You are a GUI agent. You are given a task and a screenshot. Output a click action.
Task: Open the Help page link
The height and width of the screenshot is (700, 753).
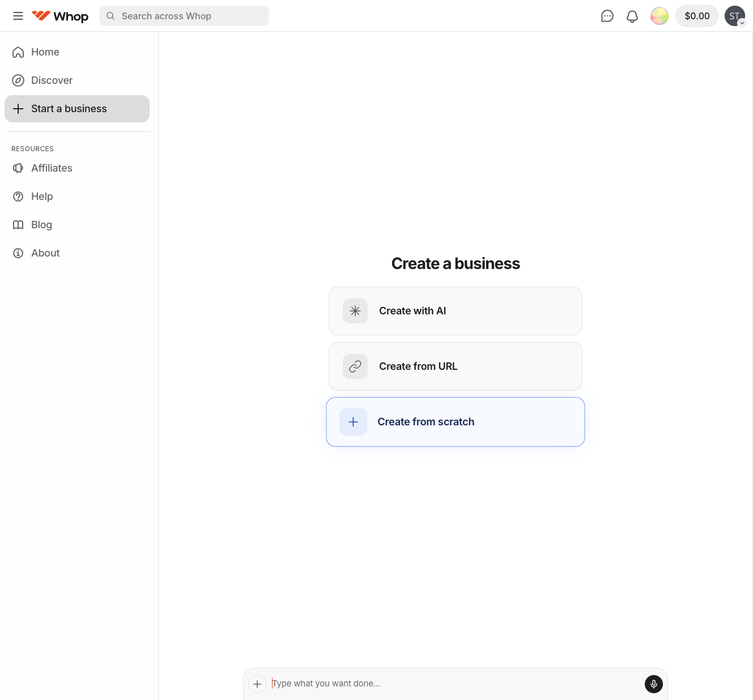click(77, 197)
